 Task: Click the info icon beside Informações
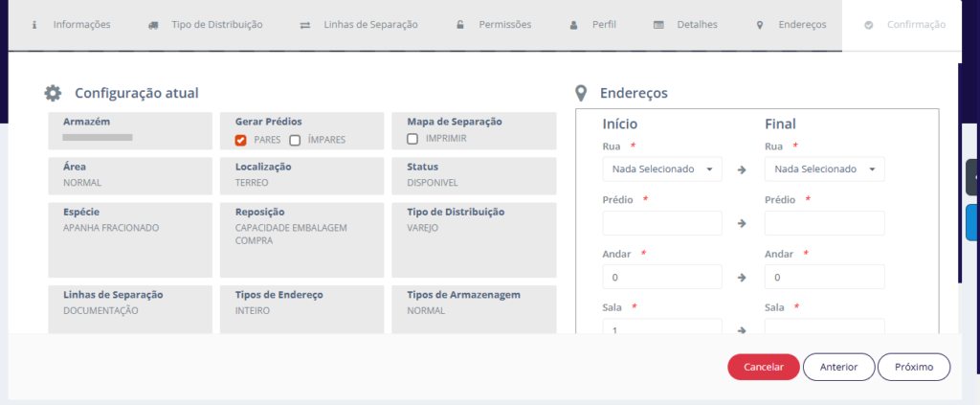coord(34,25)
